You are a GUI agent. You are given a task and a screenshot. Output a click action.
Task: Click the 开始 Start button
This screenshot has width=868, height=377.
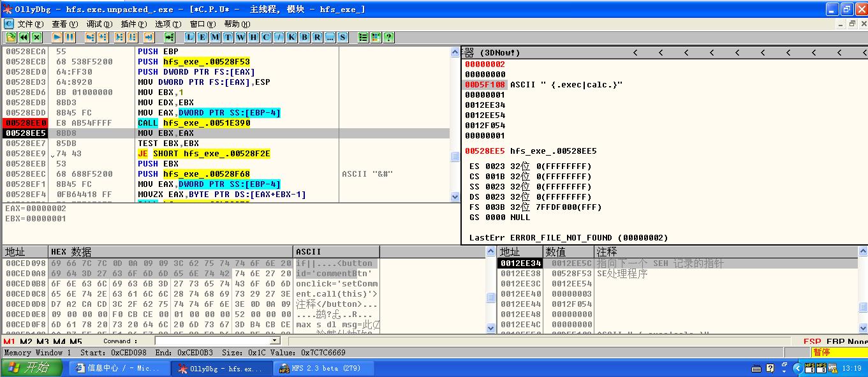coord(31,368)
